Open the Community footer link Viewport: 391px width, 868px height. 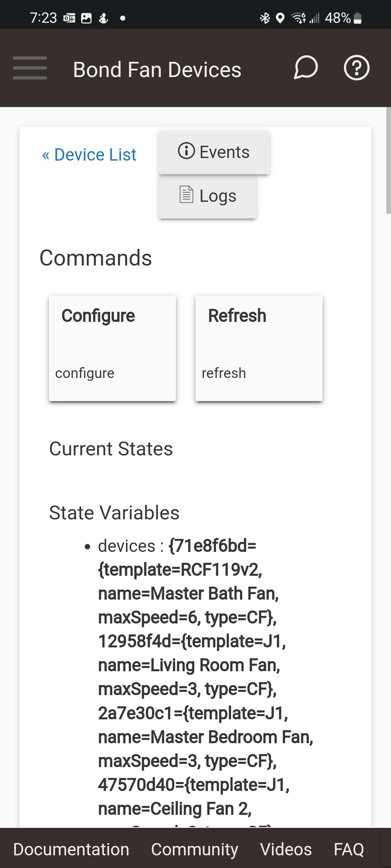tap(194, 849)
